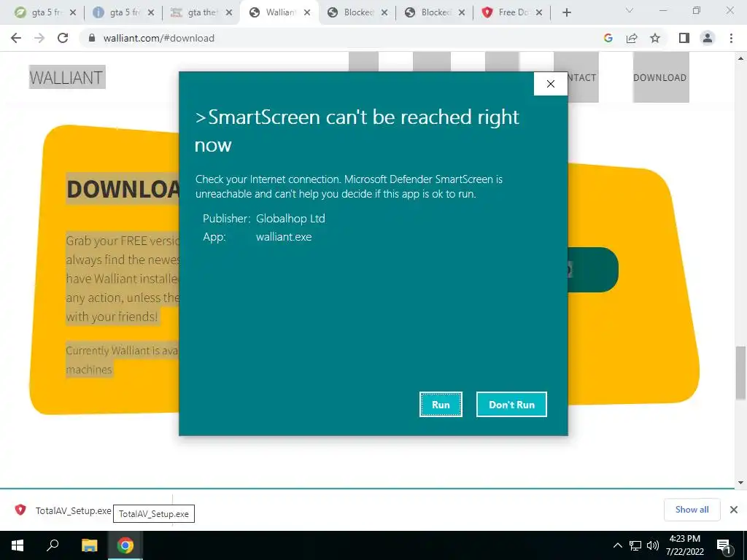The width and height of the screenshot is (747, 560).
Task: Open the Chrome profile avatar
Action: click(x=708, y=38)
